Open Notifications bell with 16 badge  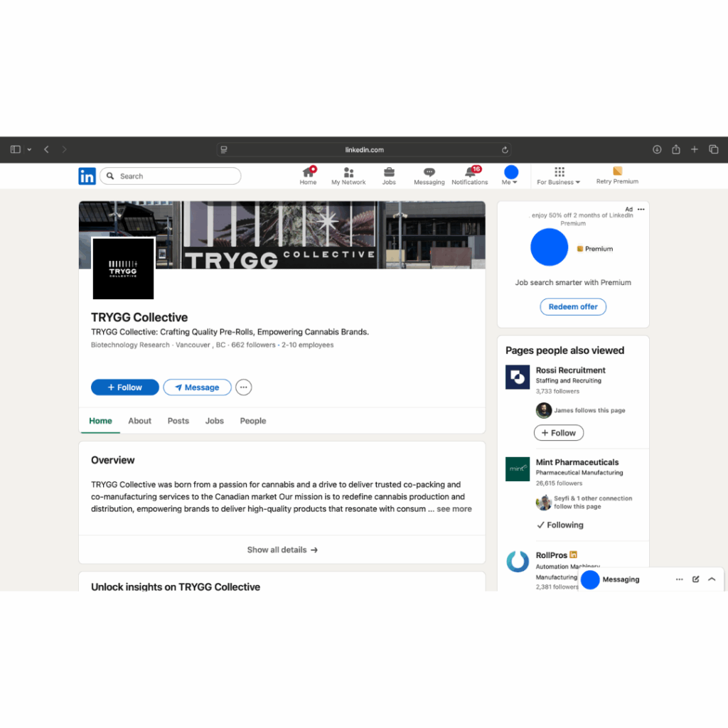[x=469, y=176]
